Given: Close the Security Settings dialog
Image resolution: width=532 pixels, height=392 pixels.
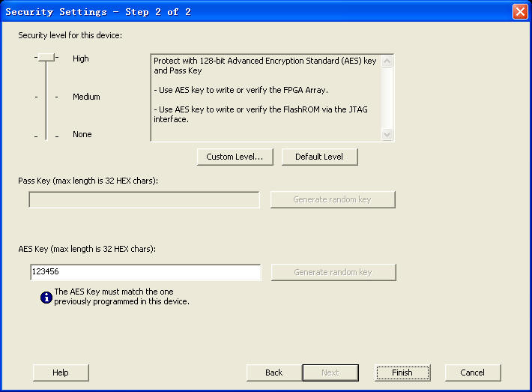Looking at the screenshot, I should click(520, 11).
